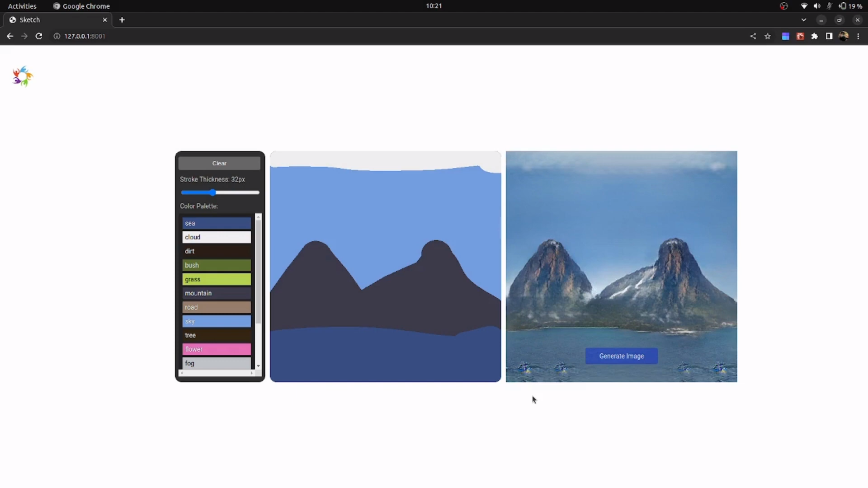Click the colorful app logo
868x488 pixels.
pos(23,76)
